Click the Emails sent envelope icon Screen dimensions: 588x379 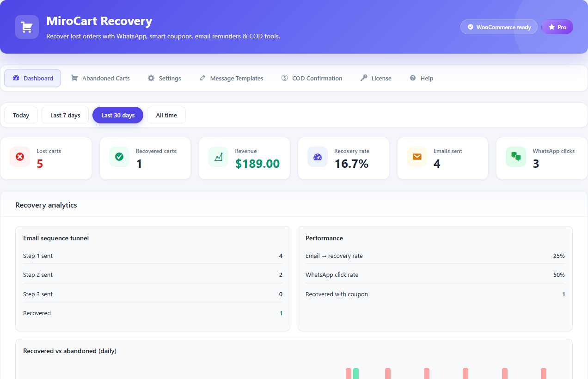[x=417, y=157]
